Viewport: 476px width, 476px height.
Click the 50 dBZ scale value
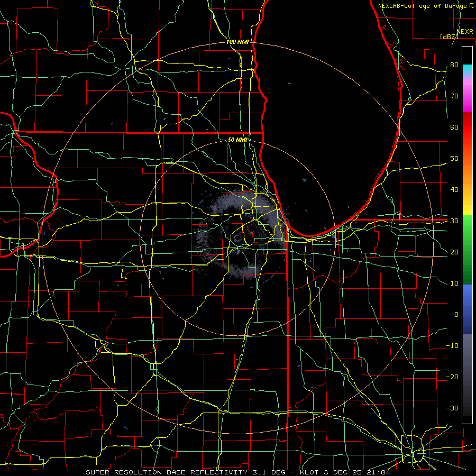tap(454, 159)
